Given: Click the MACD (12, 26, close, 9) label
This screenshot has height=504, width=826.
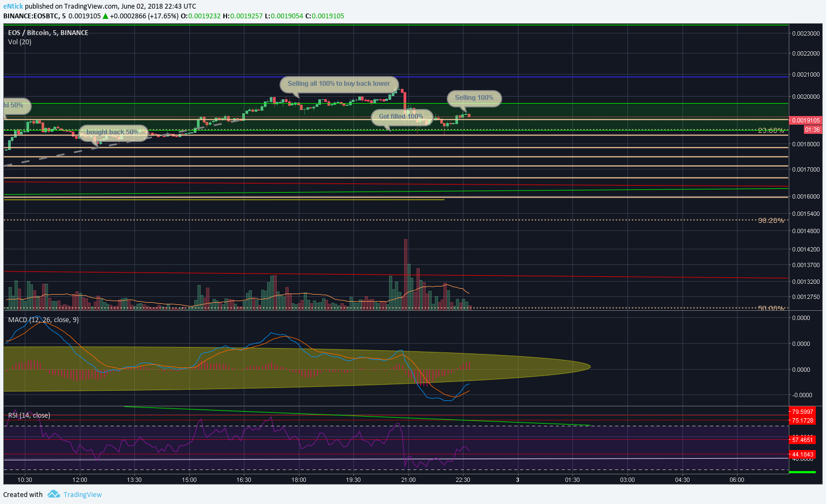Looking at the screenshot, I should pyautogui.click(x=43, y=319).
